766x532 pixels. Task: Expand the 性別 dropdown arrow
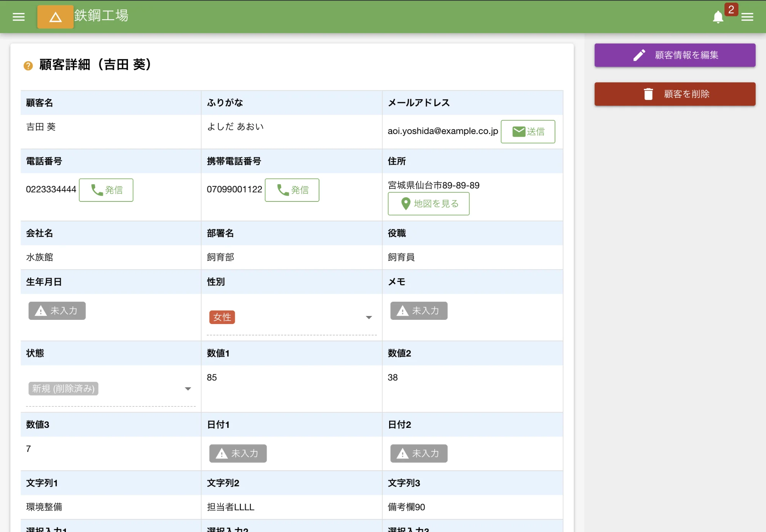(368, 318)
